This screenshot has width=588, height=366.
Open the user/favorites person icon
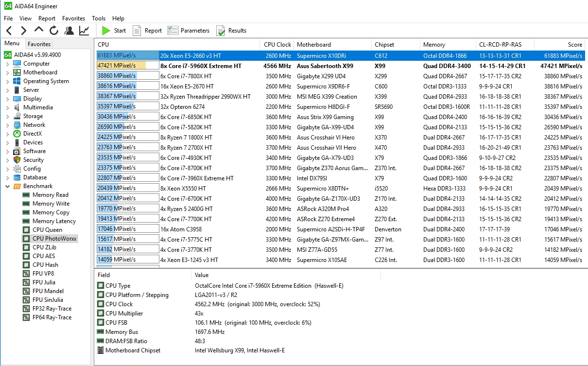[69, 31]
